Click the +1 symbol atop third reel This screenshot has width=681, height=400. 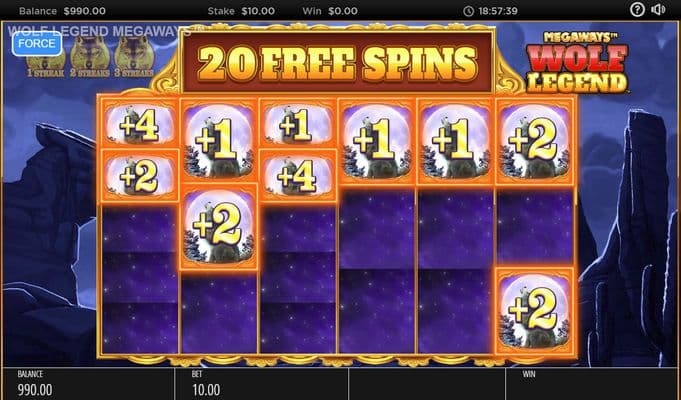(298, 124)
